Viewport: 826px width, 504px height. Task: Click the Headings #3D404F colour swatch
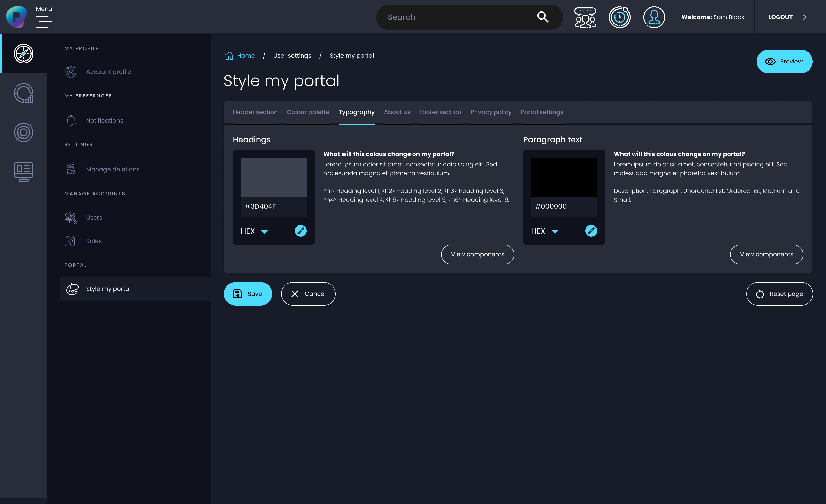coord(273,178)
